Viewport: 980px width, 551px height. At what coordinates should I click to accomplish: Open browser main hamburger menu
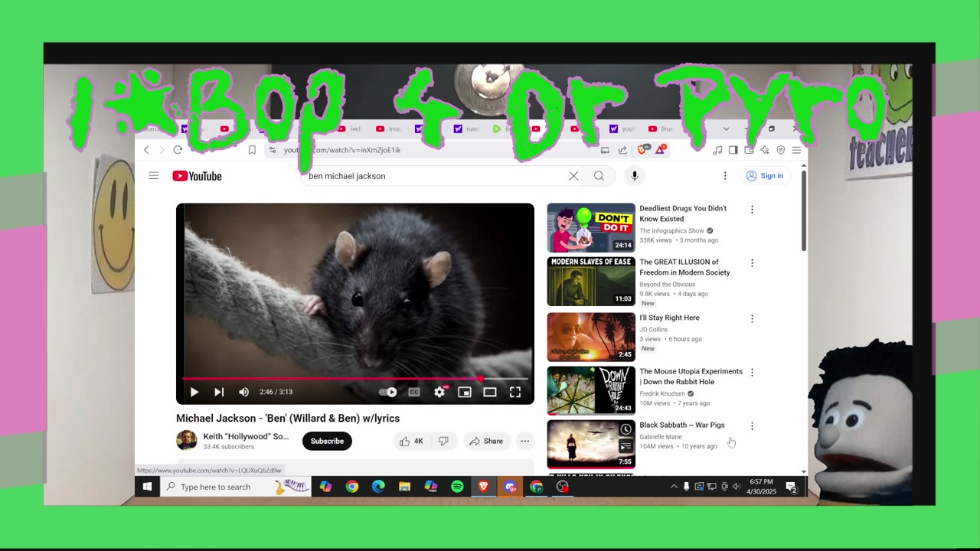[796, 150]
